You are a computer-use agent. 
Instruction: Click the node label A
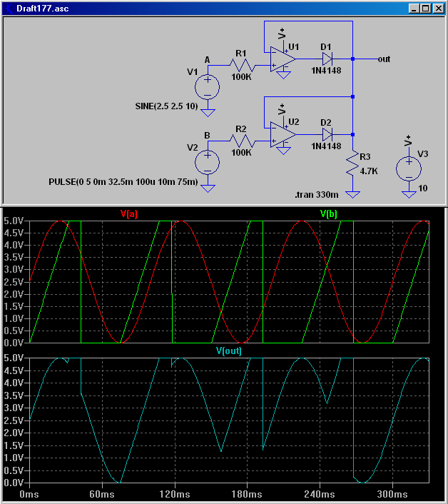(207, 60)
